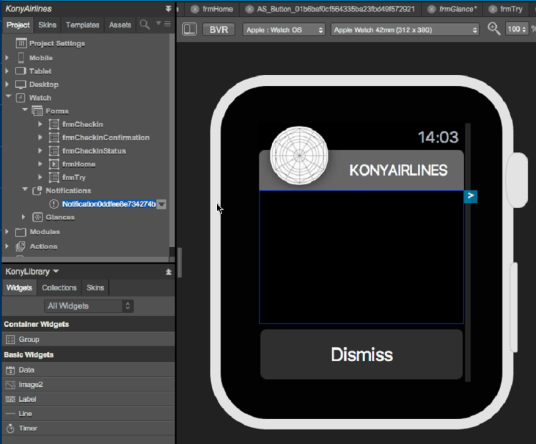Close the frmGlance tab
Viewport: 536px width, 444px height.
point(432,9)
